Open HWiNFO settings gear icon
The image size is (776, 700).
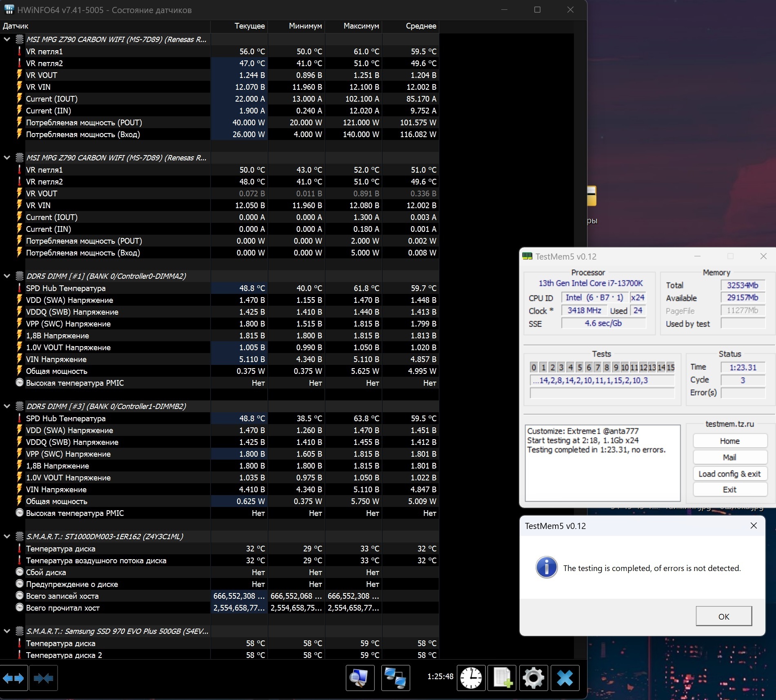[533, 678]
